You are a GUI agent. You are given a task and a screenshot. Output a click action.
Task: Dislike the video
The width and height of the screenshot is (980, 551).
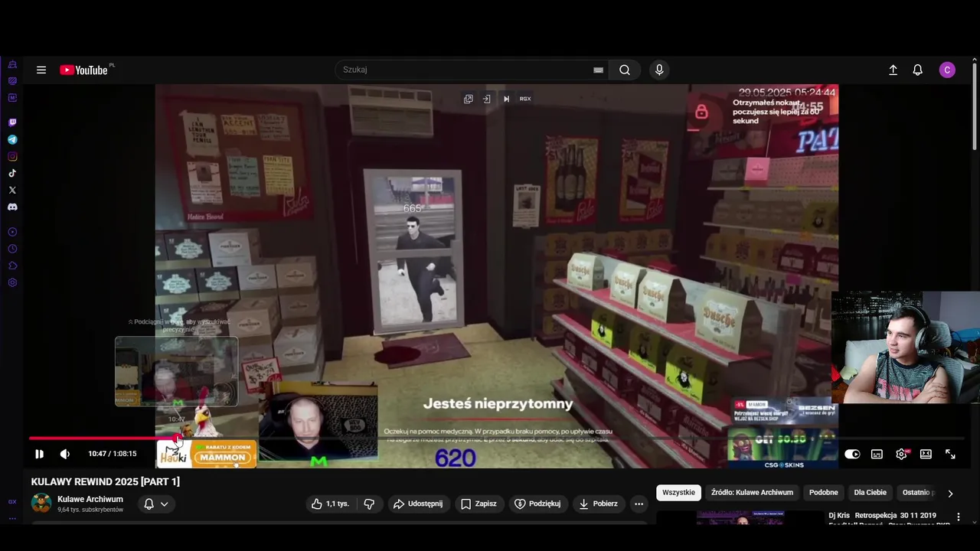369,504
